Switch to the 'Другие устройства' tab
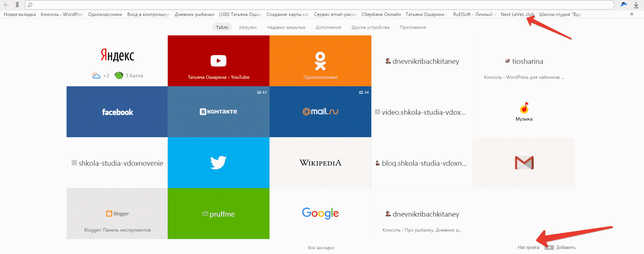This screenshot has width=644, height=254. click(370, 27)
